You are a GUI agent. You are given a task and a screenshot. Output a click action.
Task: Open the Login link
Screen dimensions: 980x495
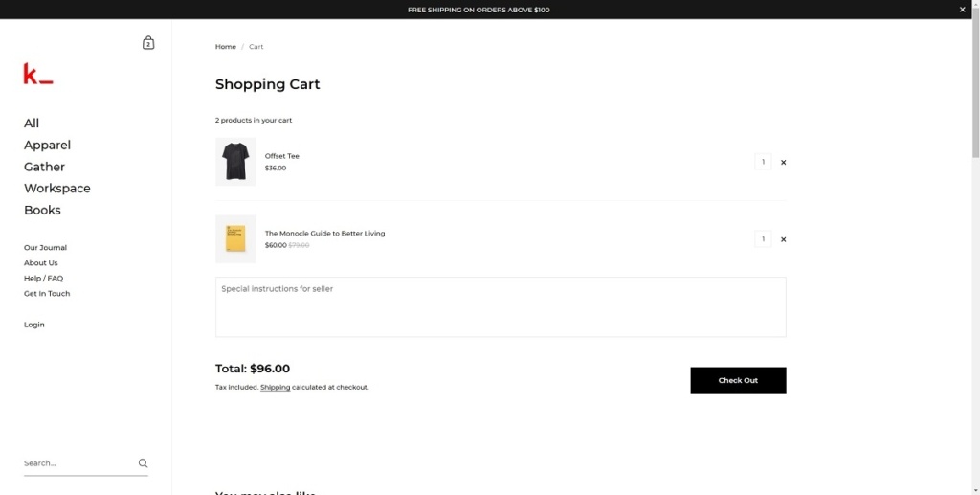coord(34,325)
